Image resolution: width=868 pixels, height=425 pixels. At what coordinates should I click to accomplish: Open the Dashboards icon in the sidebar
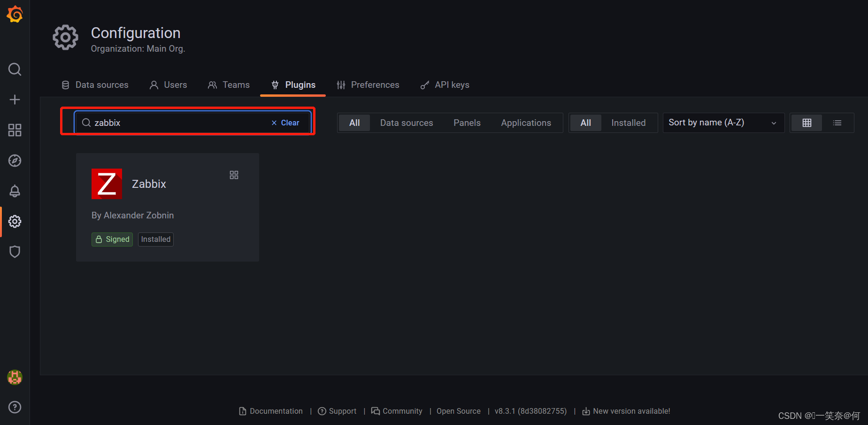point(15,130)
